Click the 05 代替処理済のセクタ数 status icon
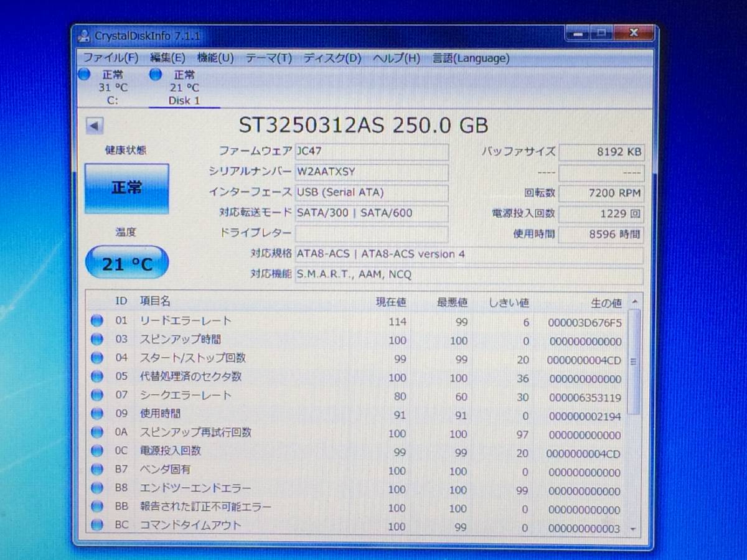Viewport: 747px width, 560px height. tap(96, 377)
